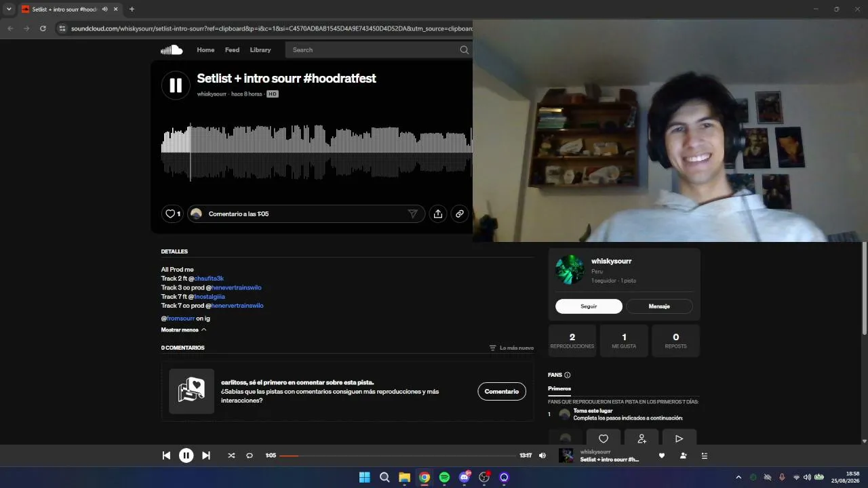Image resolution: width=868 pixels, height=488 pixels.
Task: Open the track artwork thumbnail in player bar
Action: pos(566,455)
